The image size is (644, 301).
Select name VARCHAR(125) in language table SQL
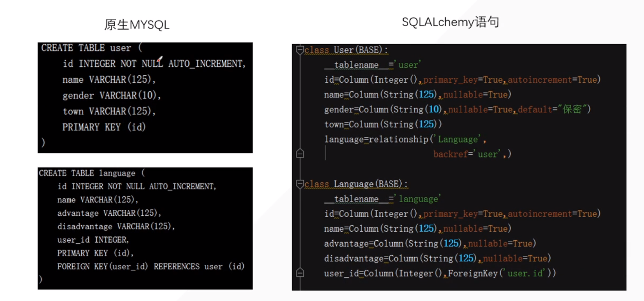(98, 200)
